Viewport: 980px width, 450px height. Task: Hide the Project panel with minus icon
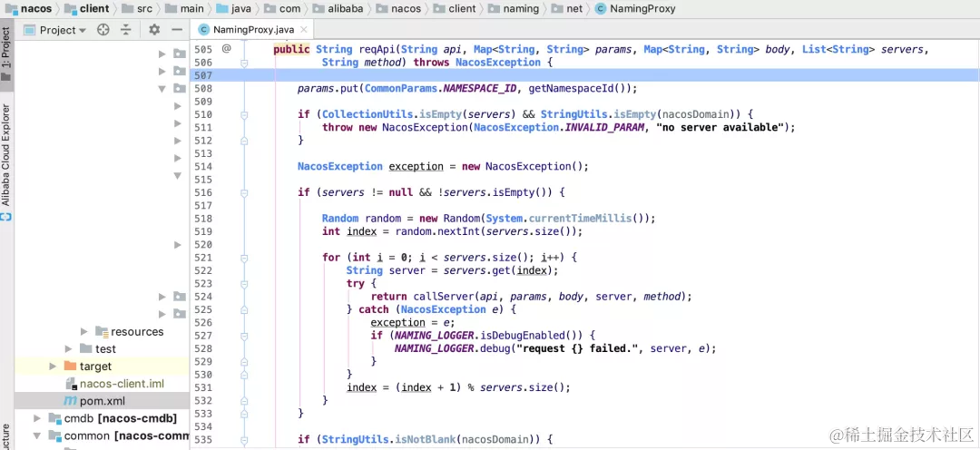click(x=177, y=30)
